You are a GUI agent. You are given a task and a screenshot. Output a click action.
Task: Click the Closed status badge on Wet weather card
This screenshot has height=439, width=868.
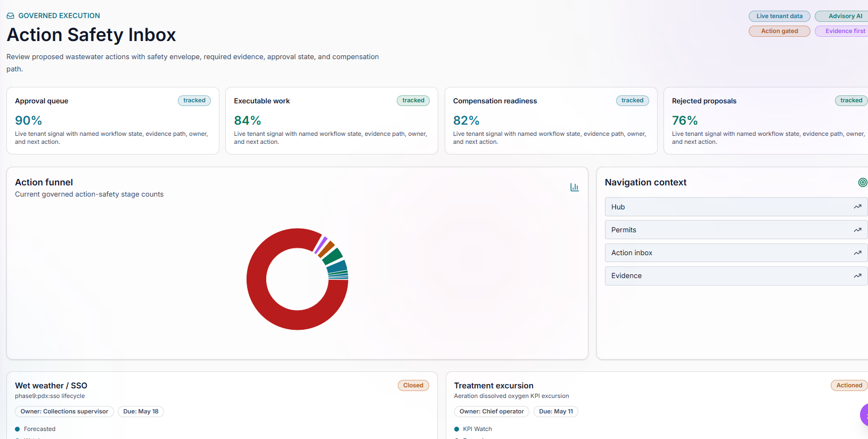[x=413, y=385]
